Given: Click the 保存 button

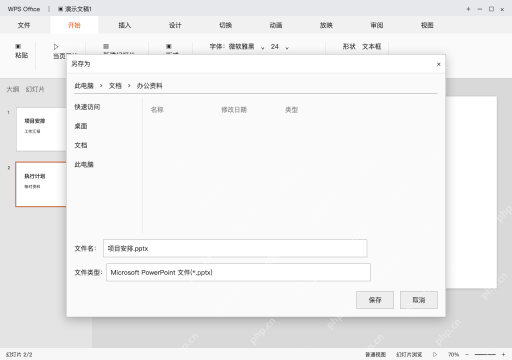Looking at the screenshot, I should pos(375,300).
